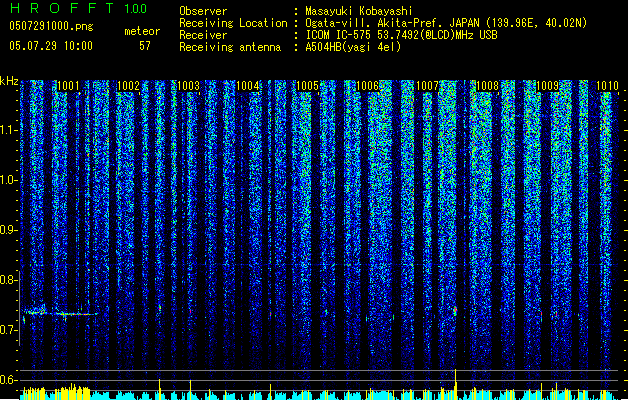The width and height of the screenshot is (629, 400).
Task: Click the meteor label
Action: click(x=142, y=31)
